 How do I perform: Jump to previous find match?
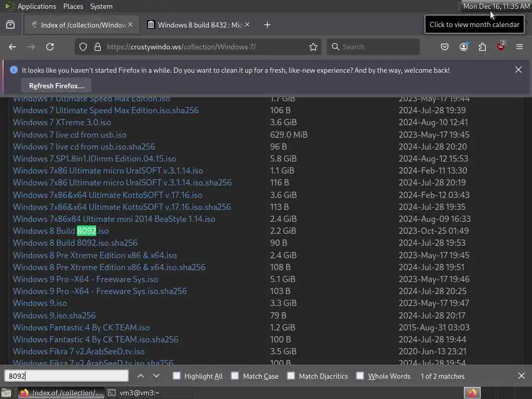coord(141,376)
